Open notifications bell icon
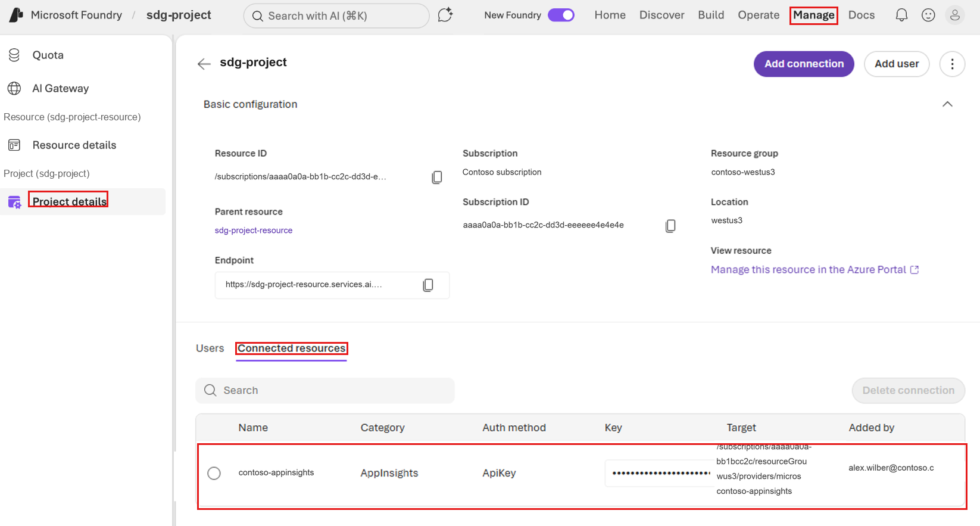 point(901,15)
